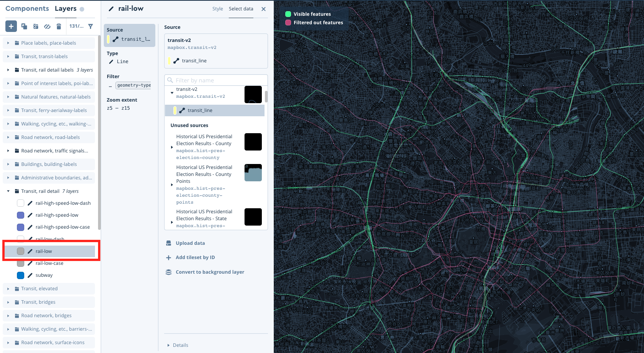Click the blue subway color swatch
This screenshot has height=353, width=644.
pos(21,275)
